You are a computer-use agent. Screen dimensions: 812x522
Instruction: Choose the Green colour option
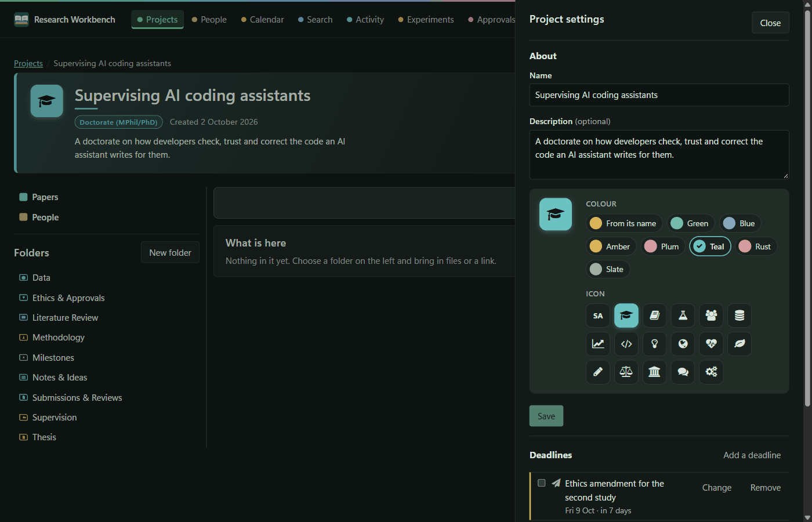pos(690,223)
